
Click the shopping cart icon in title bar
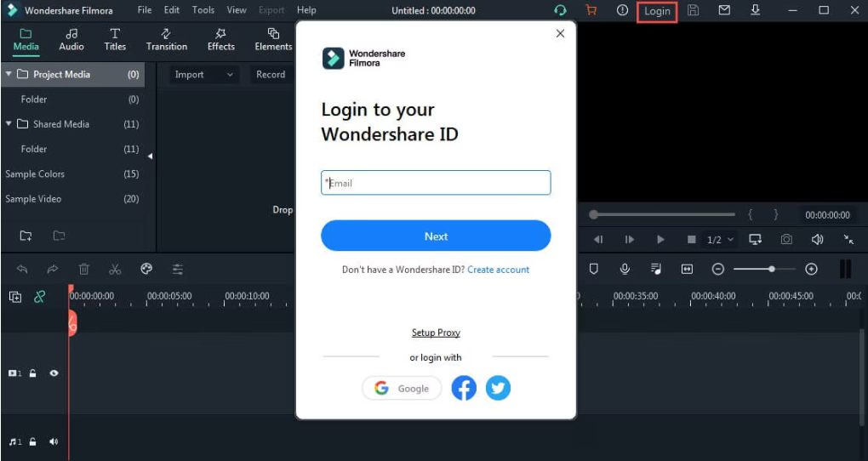[x=591, y=10]
